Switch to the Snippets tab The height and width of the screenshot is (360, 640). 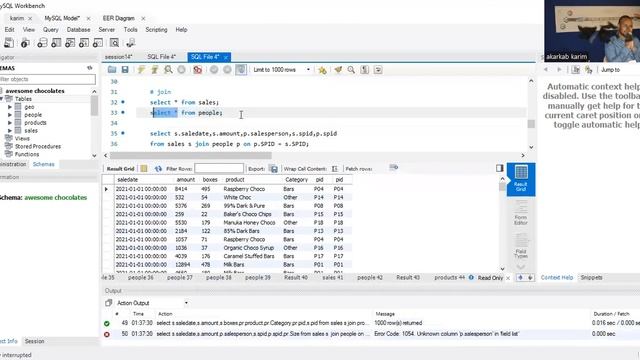click(591, 278)
